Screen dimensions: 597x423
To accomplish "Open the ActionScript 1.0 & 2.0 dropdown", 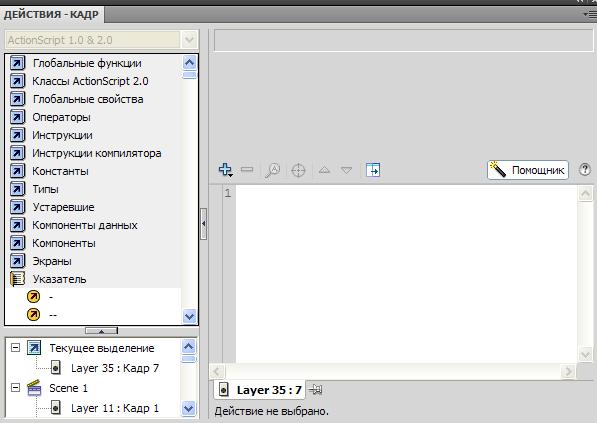I will pyautogui.click(x=189, y=40).
